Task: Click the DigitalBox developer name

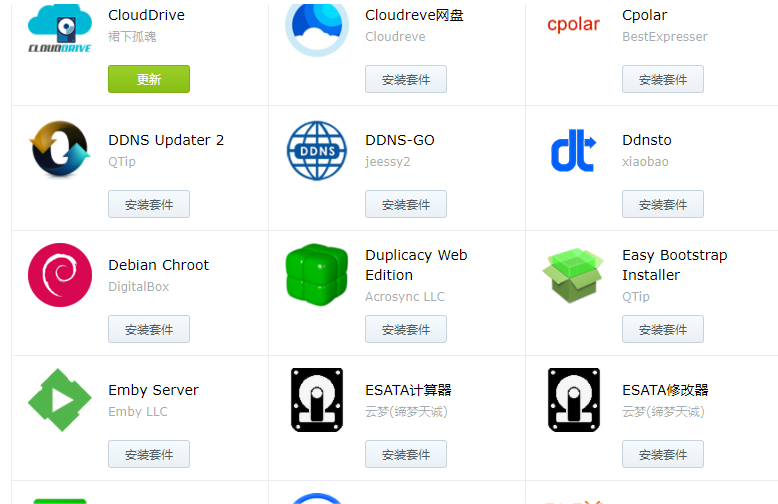Action: tap(138, 287)
